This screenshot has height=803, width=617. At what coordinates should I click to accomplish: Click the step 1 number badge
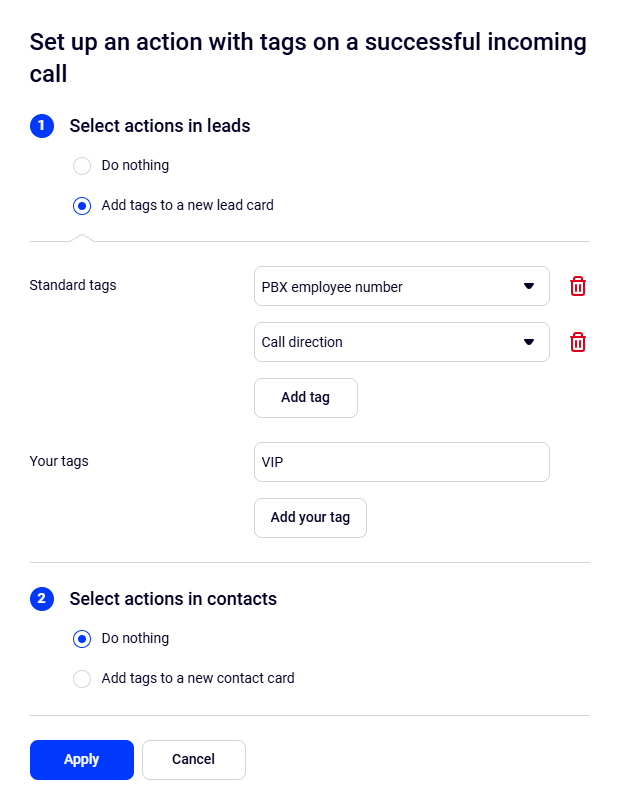point(42,126)
